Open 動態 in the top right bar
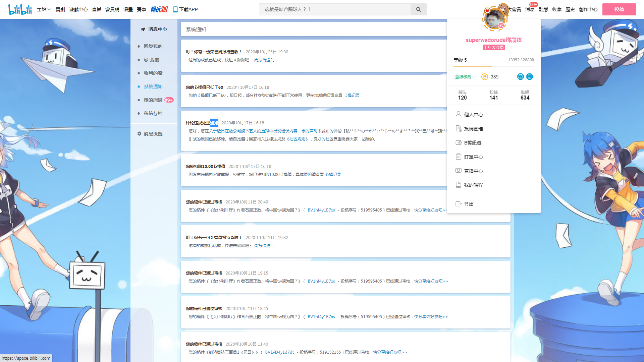Viewport: 644px width, 362px height. click(x=543, y=9)
